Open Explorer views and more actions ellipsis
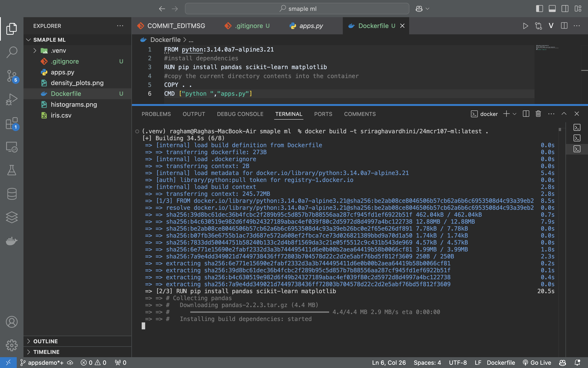The width and height of the screenshot is (588, 368). pos(120,26)
